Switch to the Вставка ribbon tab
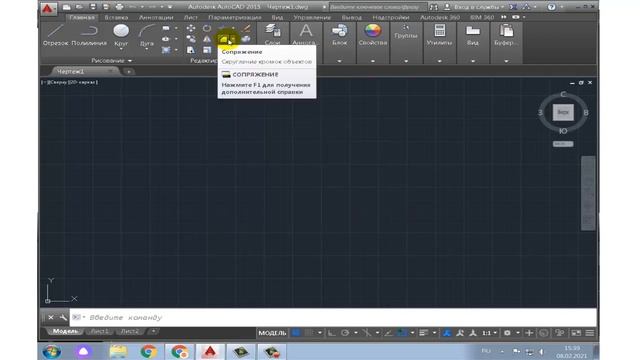The width and height of the screenshot is (640, 360). 116,18
